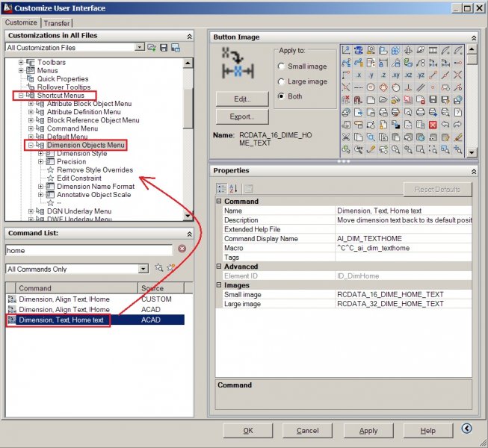The width and height of the screenshot is (488, 448).
Task: Switch to the Transfer tab
Action: 57,23
